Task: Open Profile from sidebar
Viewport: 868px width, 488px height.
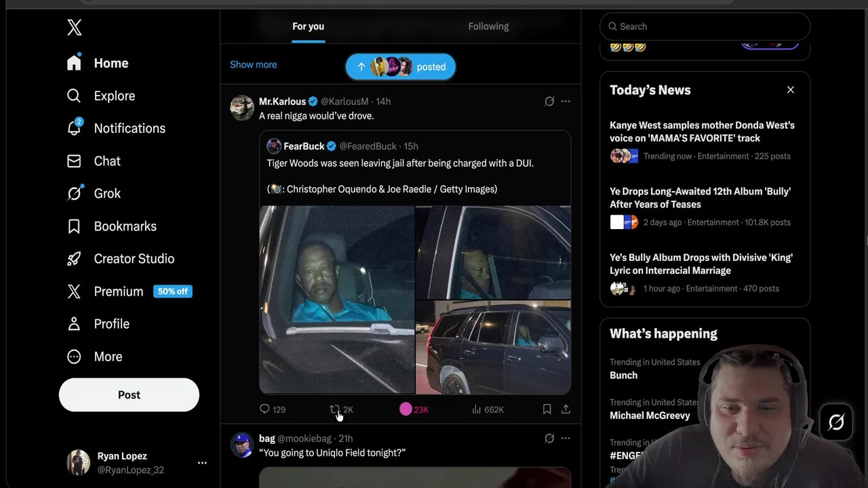Action: (98, 324)
